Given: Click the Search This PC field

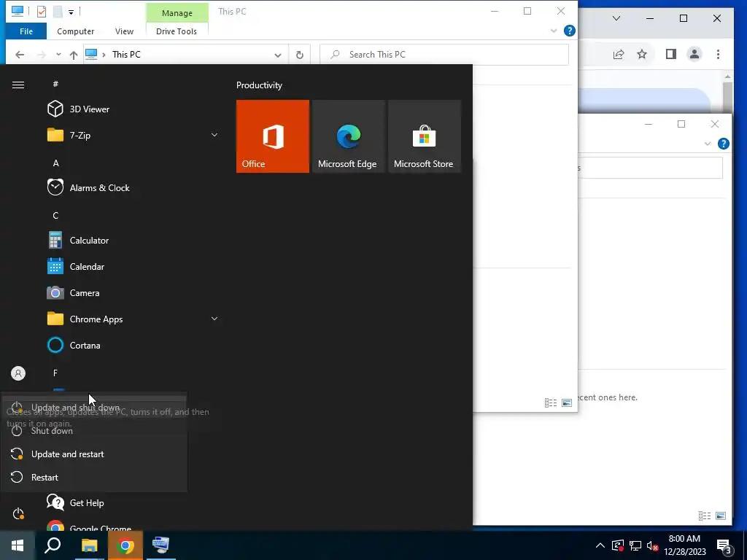Looking at the screenshot, I should point(444,55).
